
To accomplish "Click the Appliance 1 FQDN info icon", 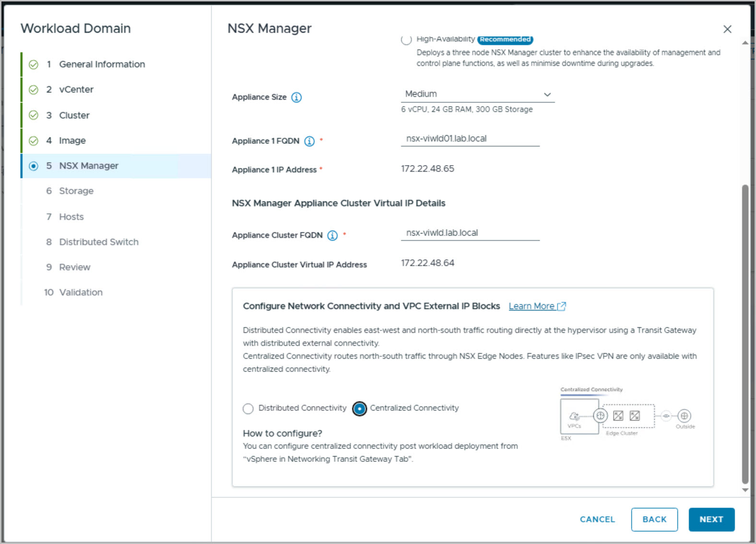I will point(309,141).
